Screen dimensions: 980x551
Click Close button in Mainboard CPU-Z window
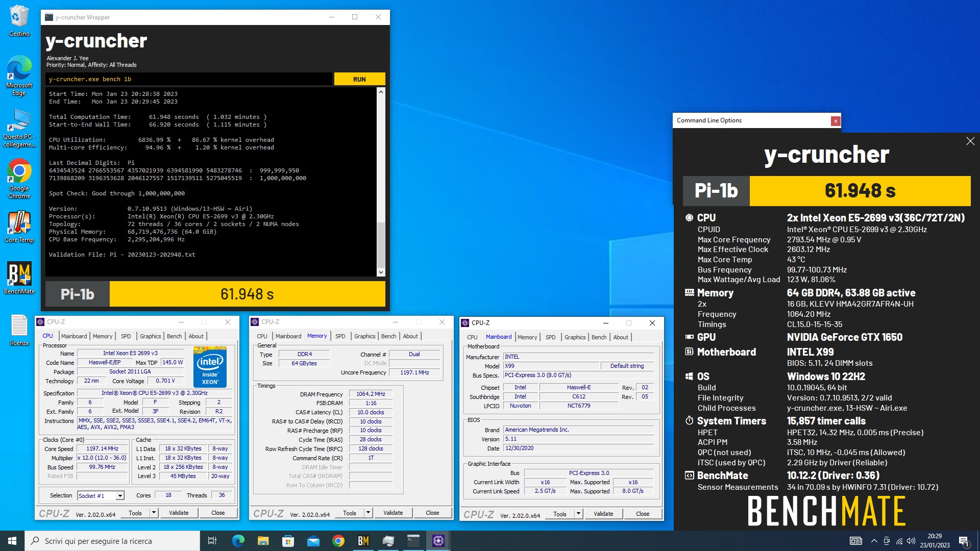(x=643, y=514)
